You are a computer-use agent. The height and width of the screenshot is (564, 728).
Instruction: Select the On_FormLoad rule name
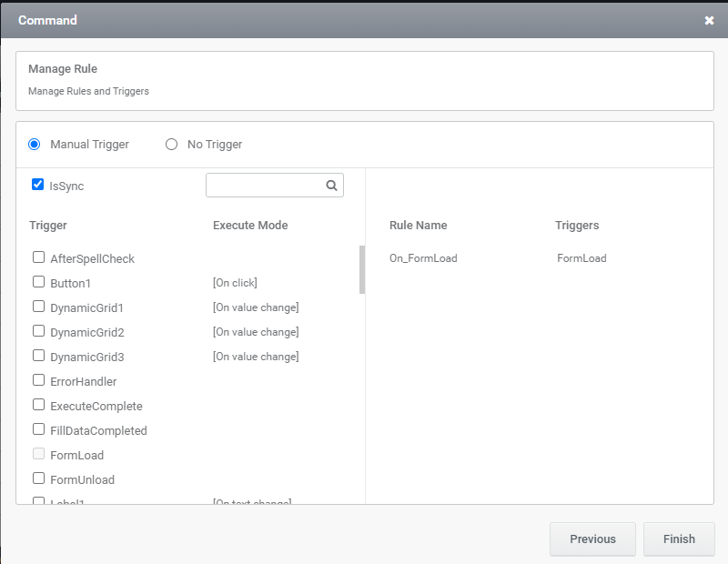pos(423,258)
